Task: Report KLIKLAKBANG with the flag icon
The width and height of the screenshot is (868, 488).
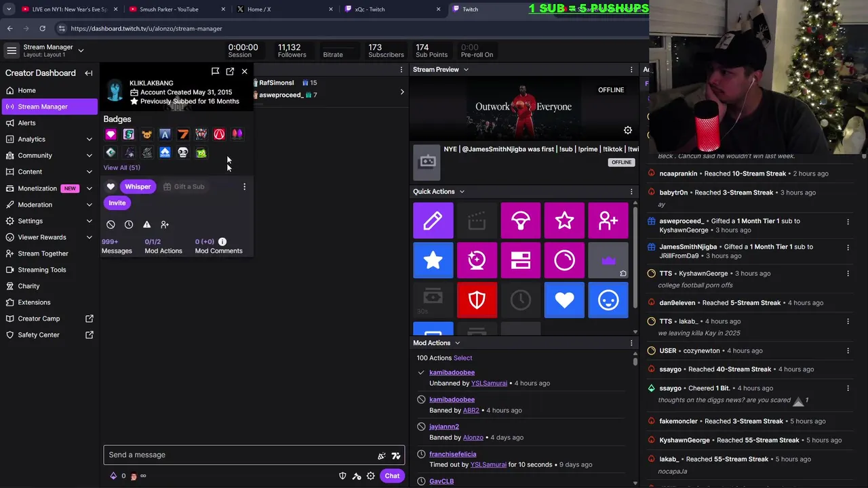Action: [216, 71]
